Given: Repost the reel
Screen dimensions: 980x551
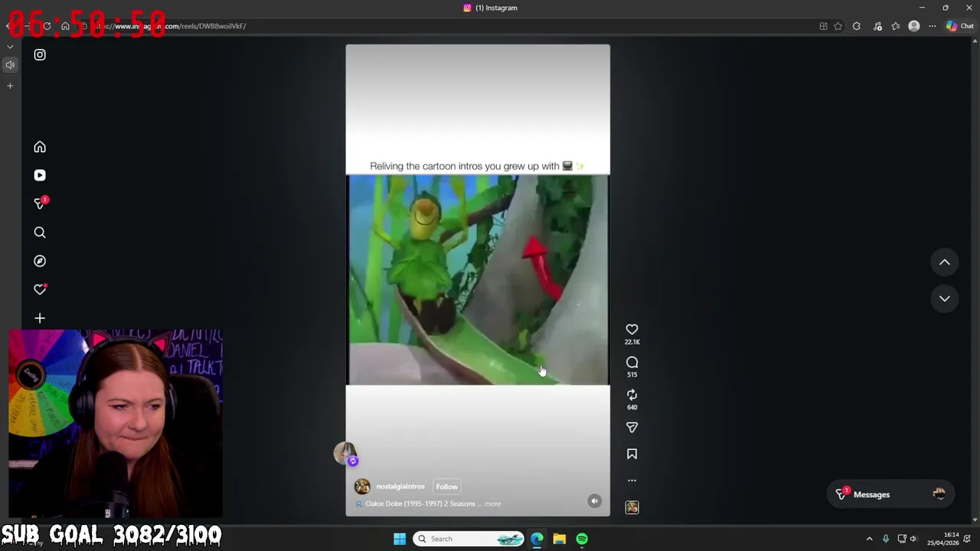Looking at the screenshot, I should coord(632,395).
